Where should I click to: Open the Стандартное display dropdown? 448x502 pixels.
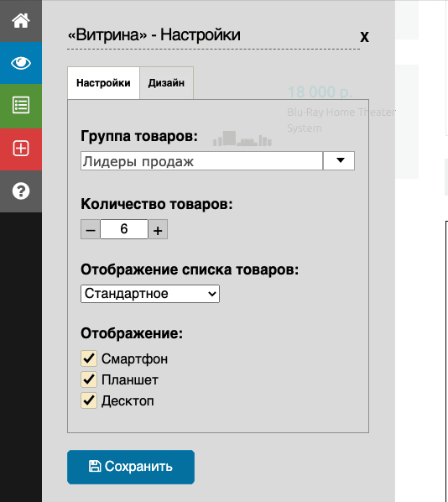150,294
